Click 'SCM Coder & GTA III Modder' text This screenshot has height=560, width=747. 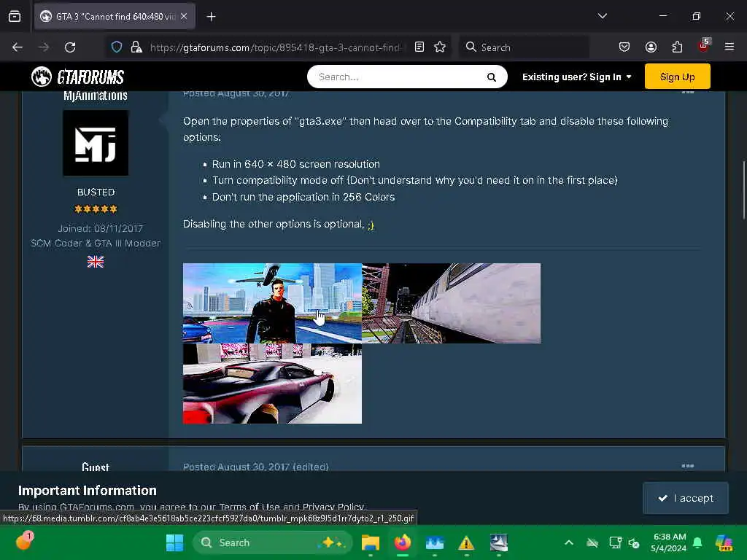(96, 244)
